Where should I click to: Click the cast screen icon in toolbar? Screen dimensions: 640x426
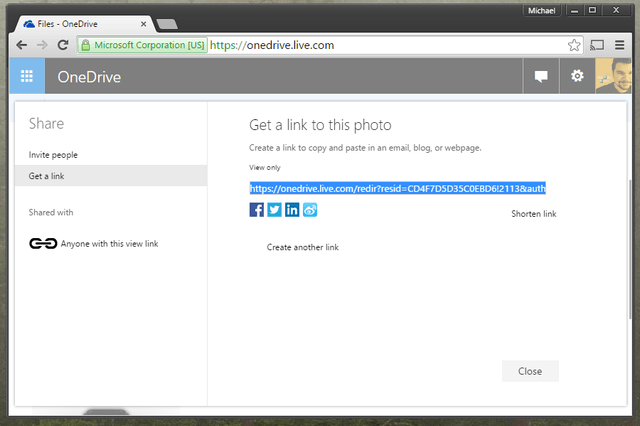click(597, 45)
